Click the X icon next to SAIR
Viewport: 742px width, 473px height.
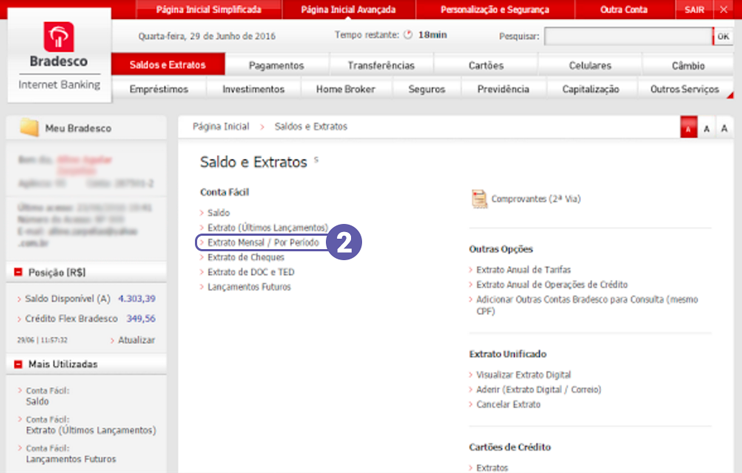[x=724, y=9]
